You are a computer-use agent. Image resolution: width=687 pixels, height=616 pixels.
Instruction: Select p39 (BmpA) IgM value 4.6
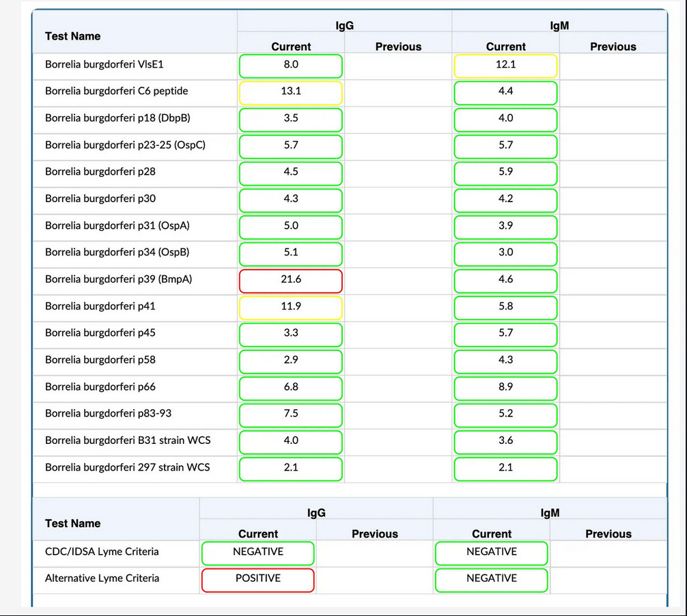[x=505, y=281]
